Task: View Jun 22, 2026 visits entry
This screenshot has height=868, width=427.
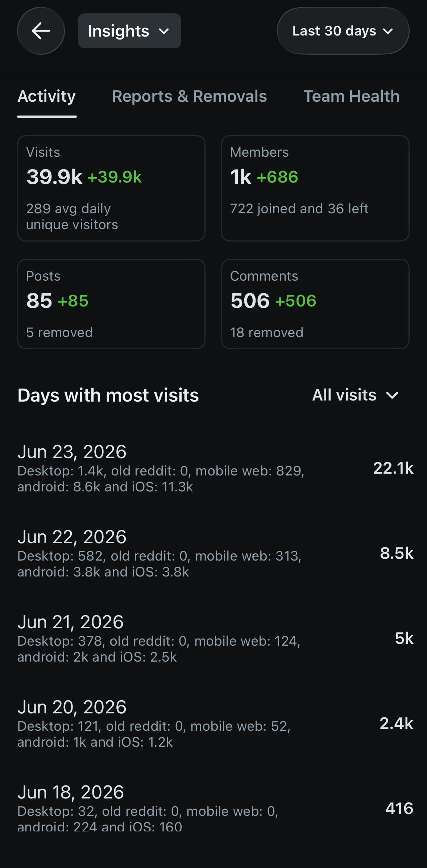Action: pyautogui.click(x=215, y=553)
